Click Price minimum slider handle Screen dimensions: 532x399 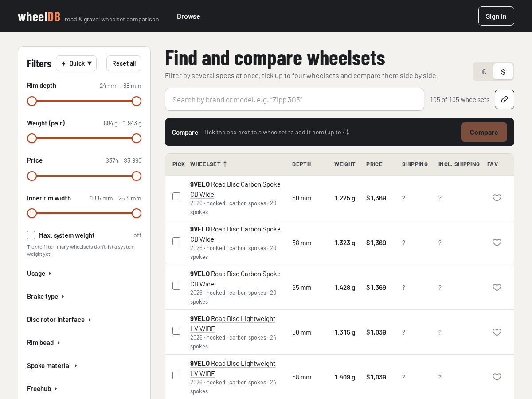coord(32,176)
